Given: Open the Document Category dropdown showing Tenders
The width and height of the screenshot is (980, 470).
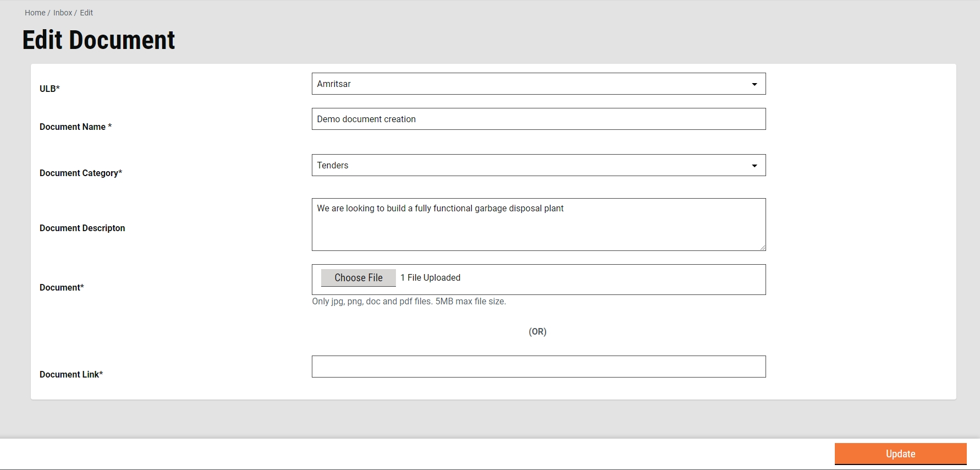Looking at the screenshot, I should click(x=538, y=165).
